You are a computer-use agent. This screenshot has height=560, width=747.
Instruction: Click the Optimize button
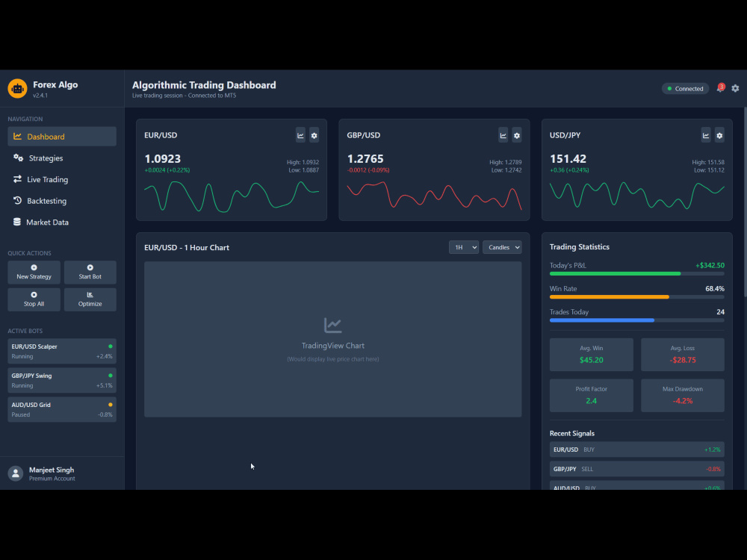coord(90,299)
